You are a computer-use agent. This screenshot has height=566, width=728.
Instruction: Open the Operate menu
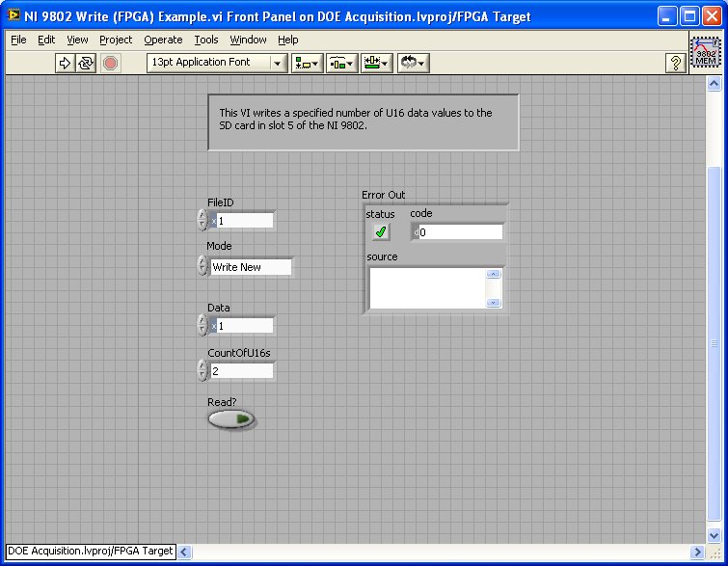coord(163,40)
